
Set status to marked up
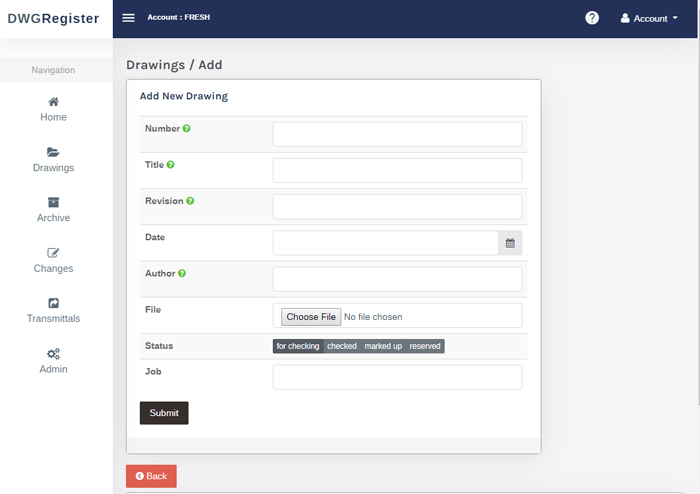[383, 346]
